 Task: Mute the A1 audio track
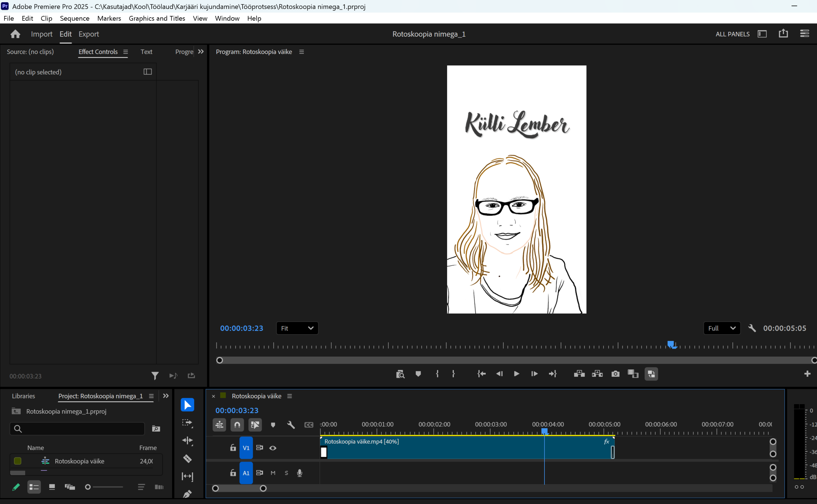pos(273,473)
